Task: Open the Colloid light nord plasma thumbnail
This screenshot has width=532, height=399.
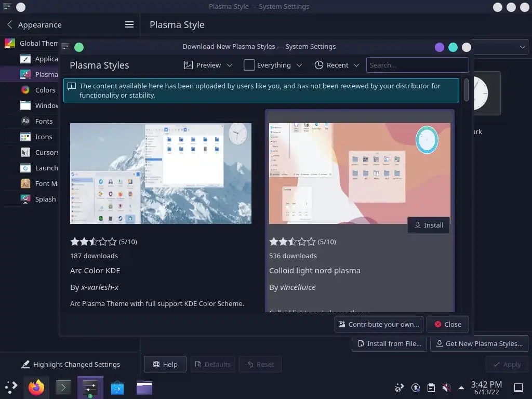Action: click(x=360, y=174)
